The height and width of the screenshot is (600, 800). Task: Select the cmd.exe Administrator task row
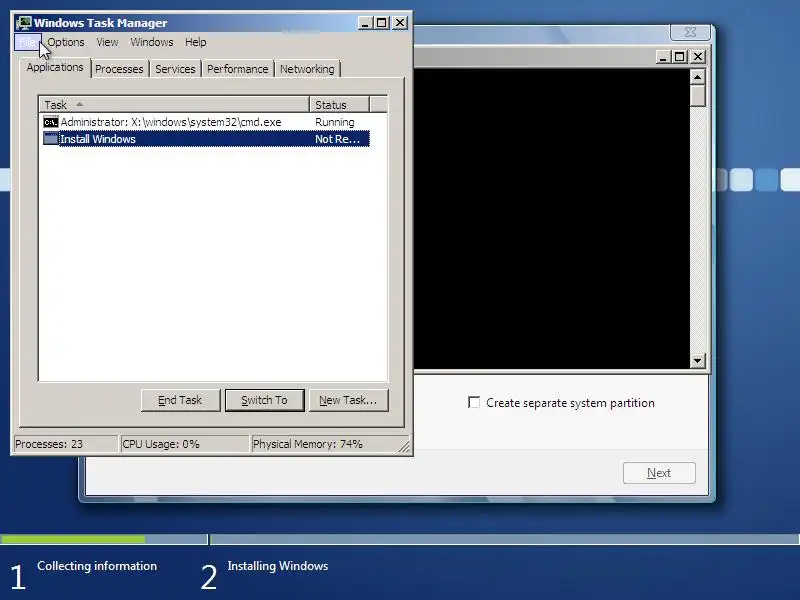(206, 122)
